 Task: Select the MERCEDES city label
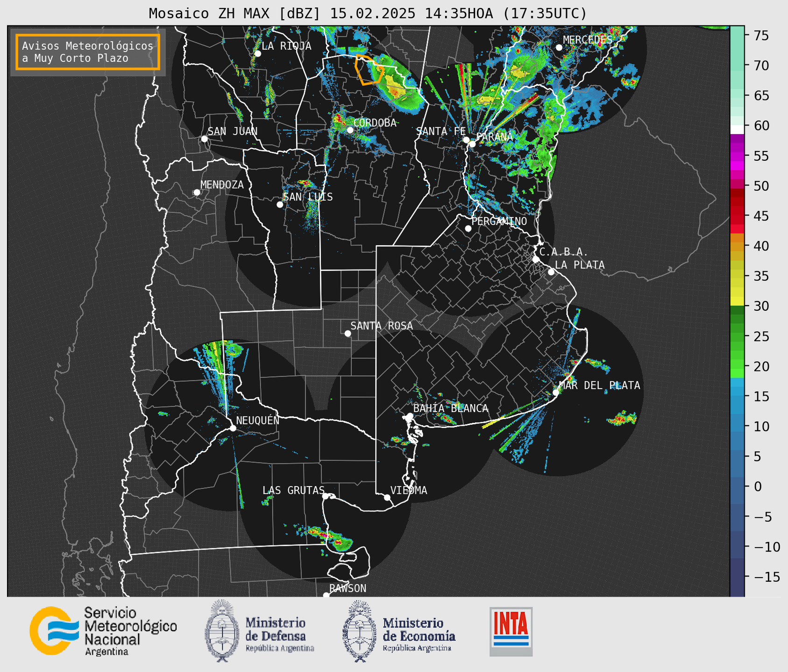tap(588, 40)
